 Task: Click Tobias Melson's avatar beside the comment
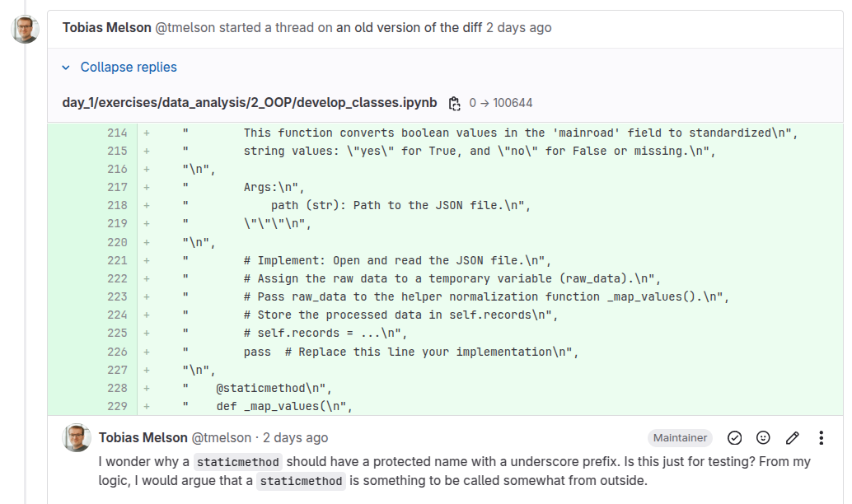click(77, 438)
